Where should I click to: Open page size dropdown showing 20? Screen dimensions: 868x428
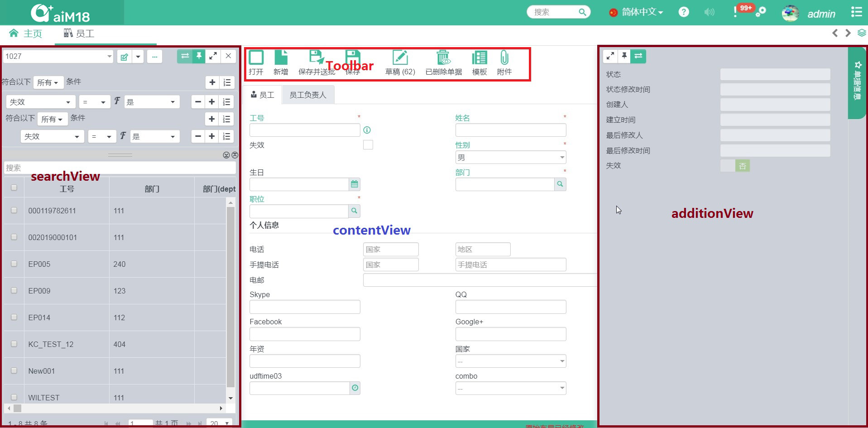click(x=219, y=423)
